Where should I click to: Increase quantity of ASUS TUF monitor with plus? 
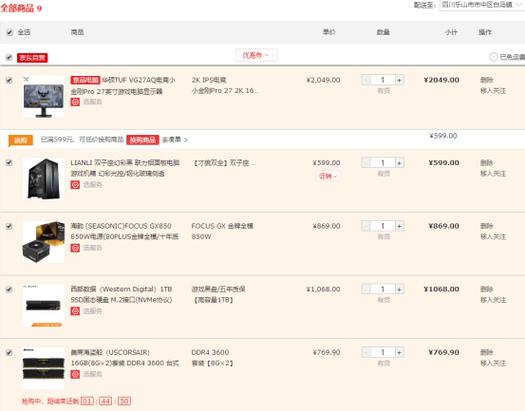[399, 80]
